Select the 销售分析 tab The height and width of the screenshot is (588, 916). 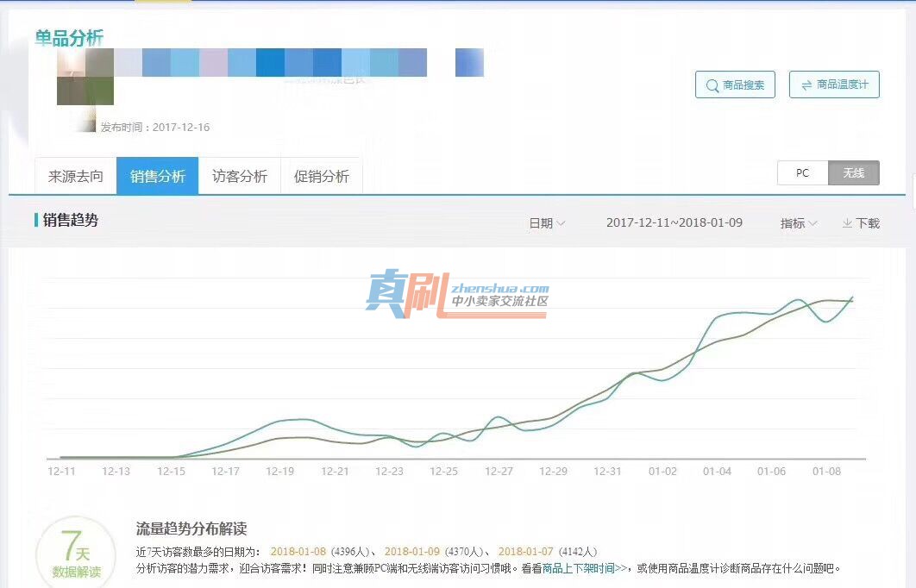click(x=158, y=176)
